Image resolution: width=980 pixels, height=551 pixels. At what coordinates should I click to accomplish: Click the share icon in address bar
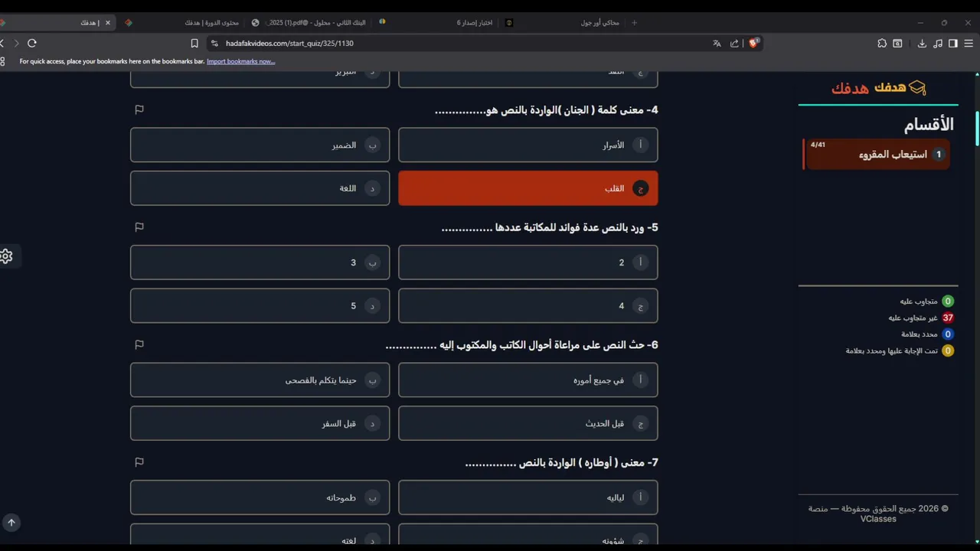pos(735,44)
